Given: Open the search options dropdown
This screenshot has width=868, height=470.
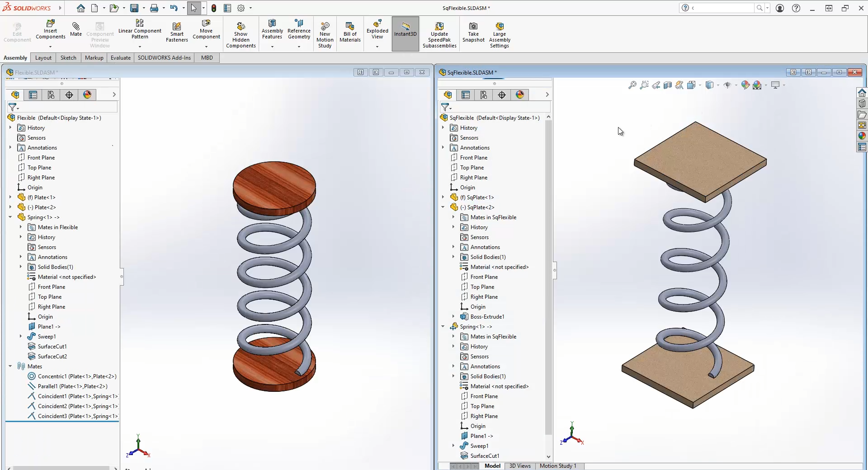Looking at the screenshot, I should [767, 8].
